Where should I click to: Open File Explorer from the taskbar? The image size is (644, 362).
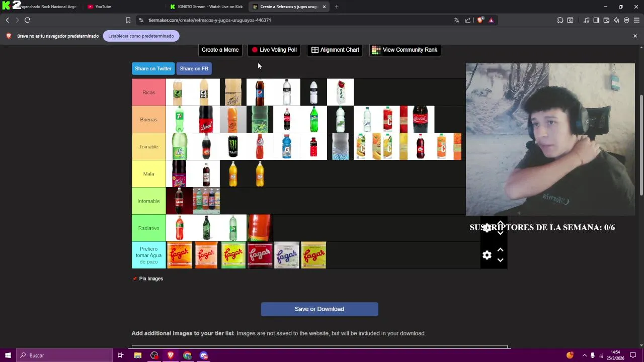pos(137,355)
